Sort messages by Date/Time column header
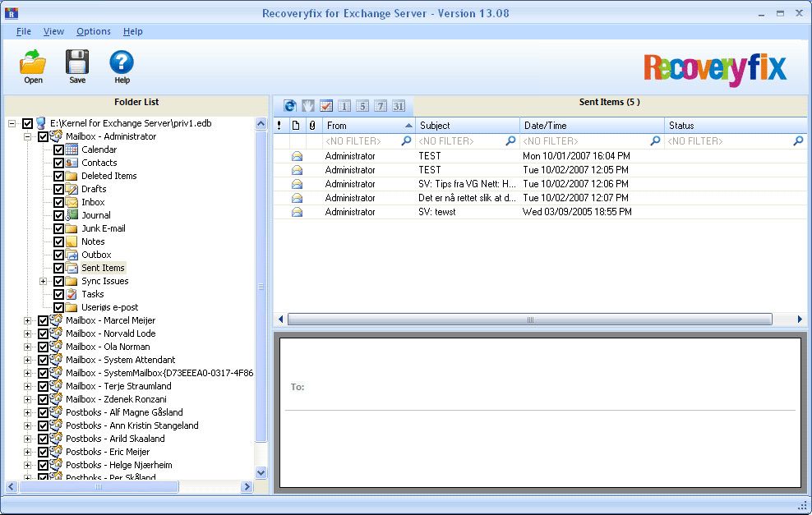812x515 pixels. [x=593, y=125]
